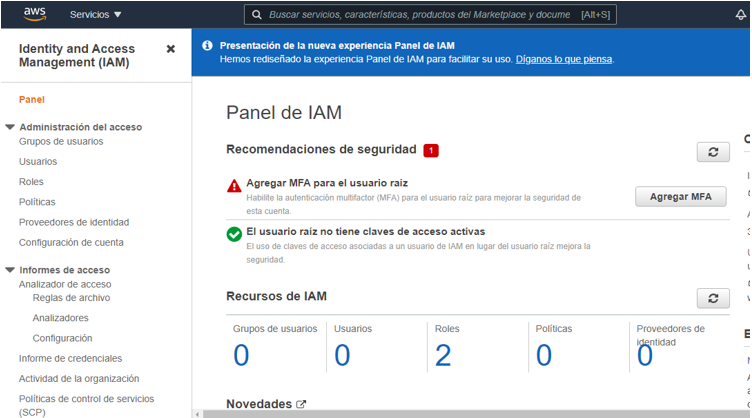The image size is (752, 418).
Task: Open Proveedores de identidad count 0
Action: 645,355
